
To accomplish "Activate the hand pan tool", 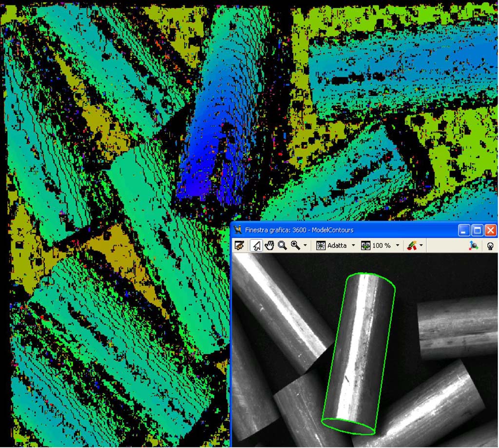I will point(269,246).
